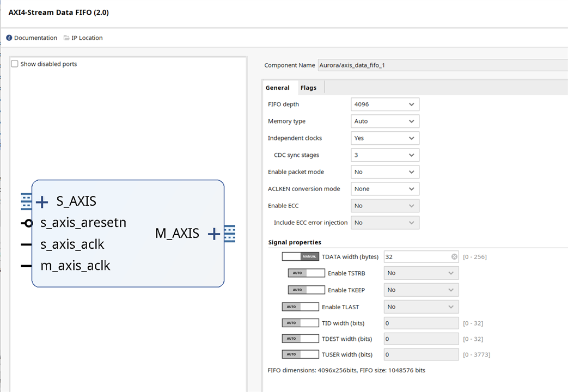Expand the S_AXIS interface plus icon
This screenshot has height=392, width=568.
42,202
